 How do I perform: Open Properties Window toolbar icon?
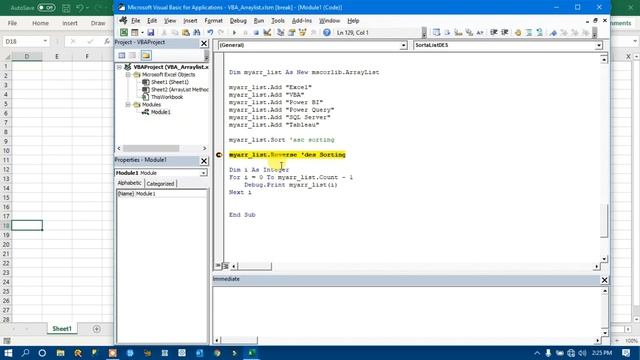pyautogui.click(x=291, y=32)
